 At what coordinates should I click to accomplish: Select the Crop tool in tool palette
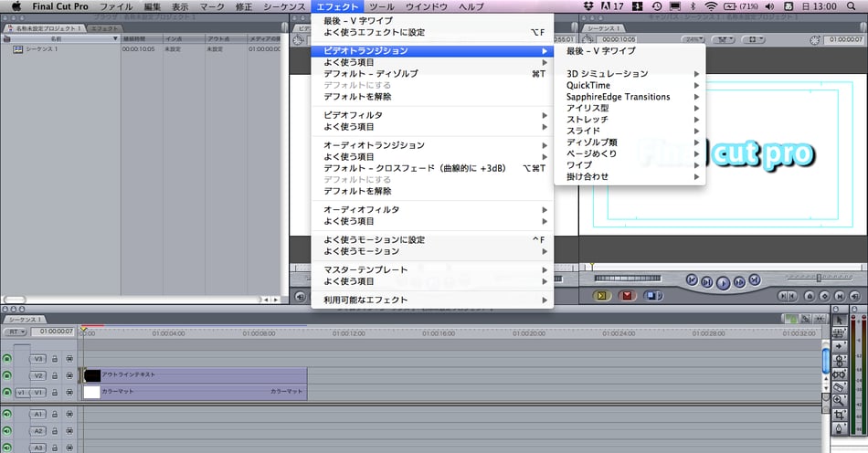(840, 414)
